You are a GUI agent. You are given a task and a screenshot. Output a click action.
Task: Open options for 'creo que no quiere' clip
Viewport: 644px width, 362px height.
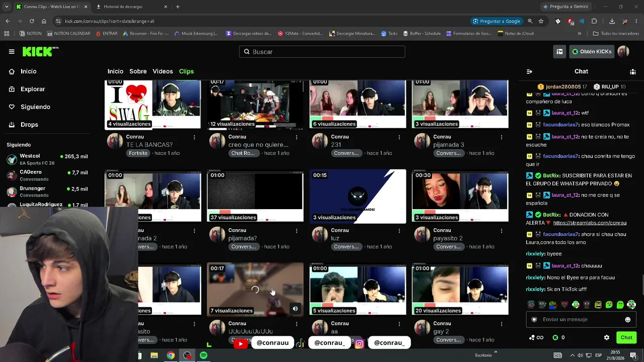(x=296, y=137)
